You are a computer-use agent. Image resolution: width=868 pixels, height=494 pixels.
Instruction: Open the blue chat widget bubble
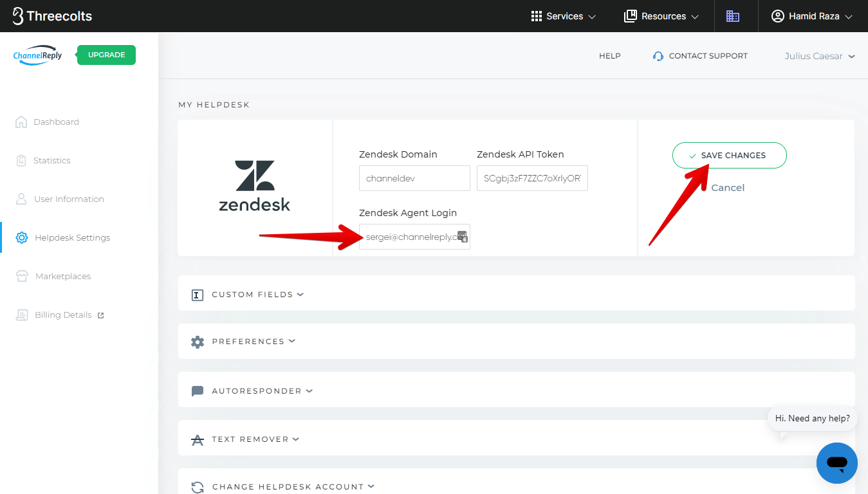pos(836,462)
